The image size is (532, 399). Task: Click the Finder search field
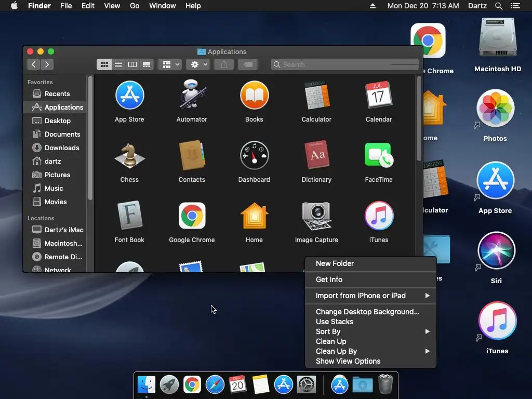point(345,64)
